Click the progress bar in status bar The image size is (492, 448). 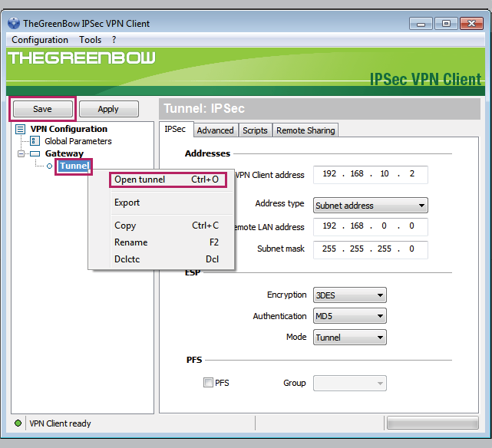432,423
